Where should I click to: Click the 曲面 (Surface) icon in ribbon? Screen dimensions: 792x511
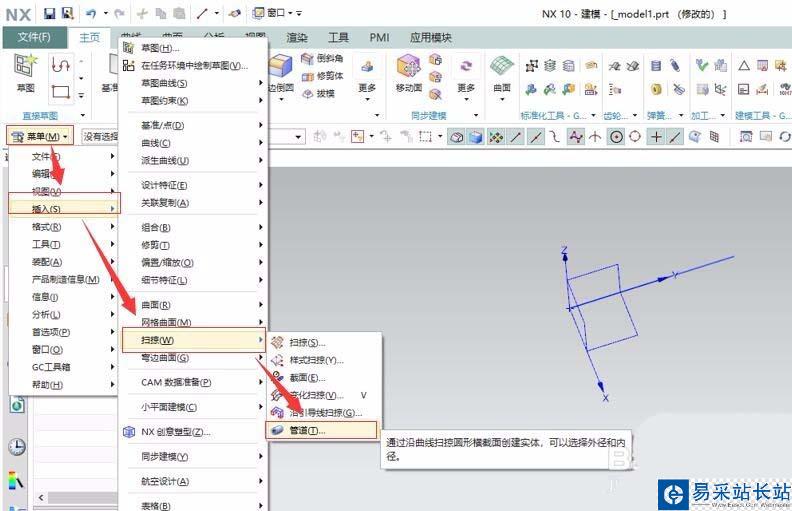(x=502, y=70)
